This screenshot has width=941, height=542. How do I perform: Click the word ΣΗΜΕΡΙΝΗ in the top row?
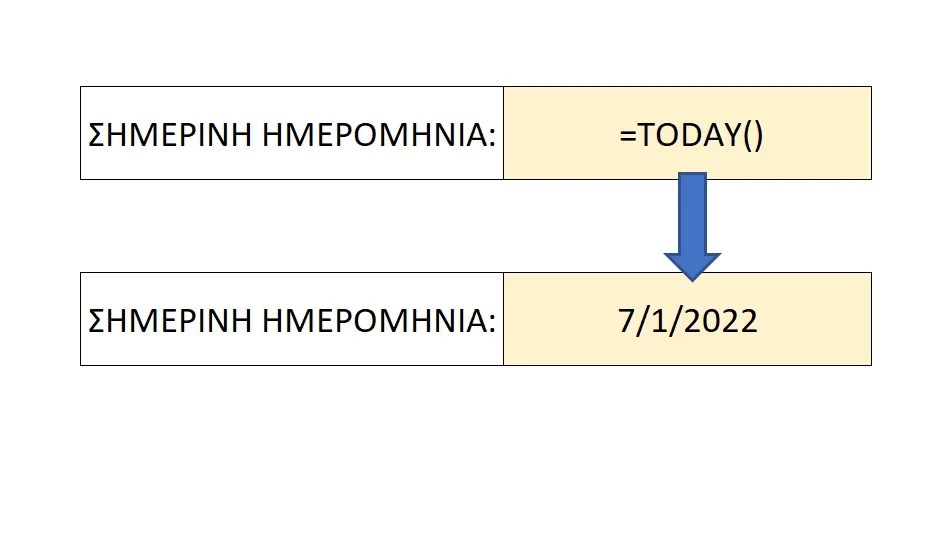click(170, 134)
